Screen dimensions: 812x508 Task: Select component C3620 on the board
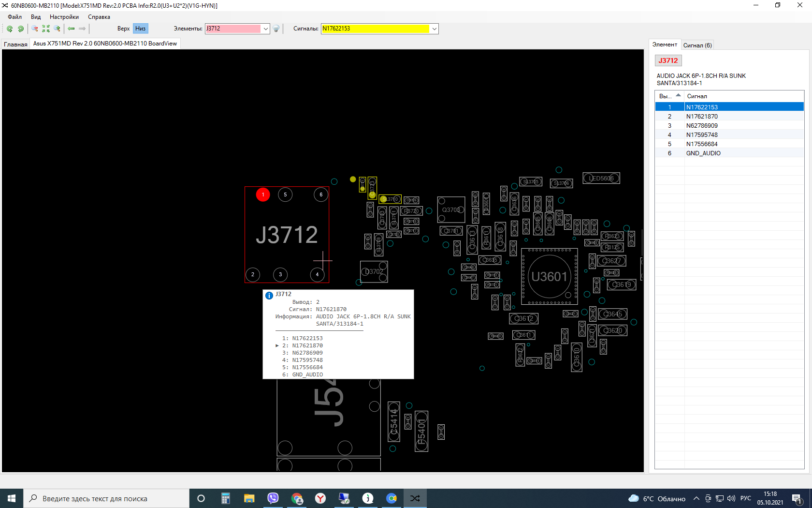point(612,330)
